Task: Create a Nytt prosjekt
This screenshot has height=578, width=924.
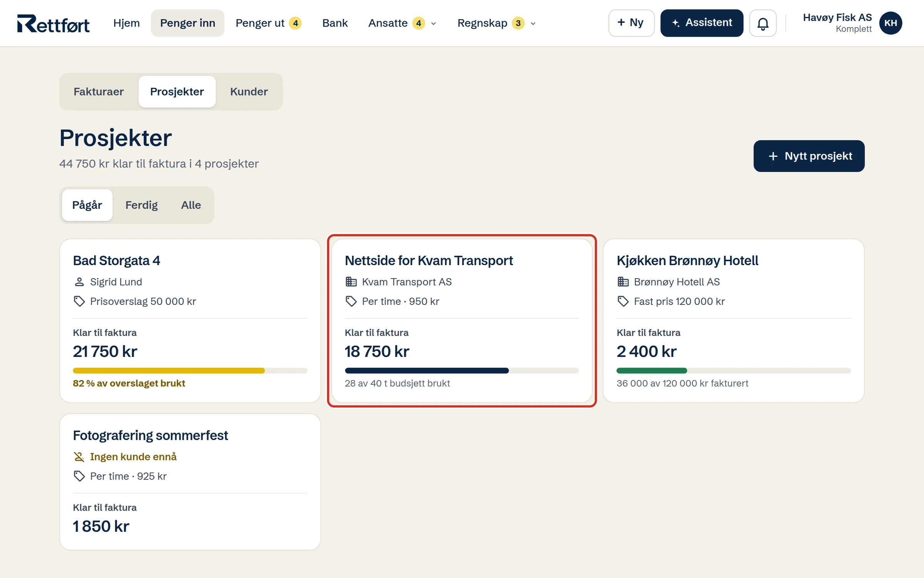Action: pos(809,156)
